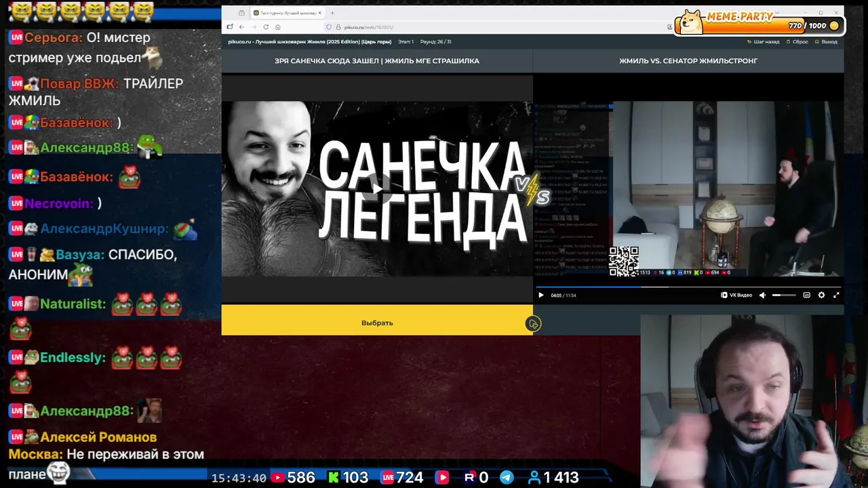This screenshot has width=868, height=488.
Task: Open the 'VK Видео' link in player
Action: 736,295
